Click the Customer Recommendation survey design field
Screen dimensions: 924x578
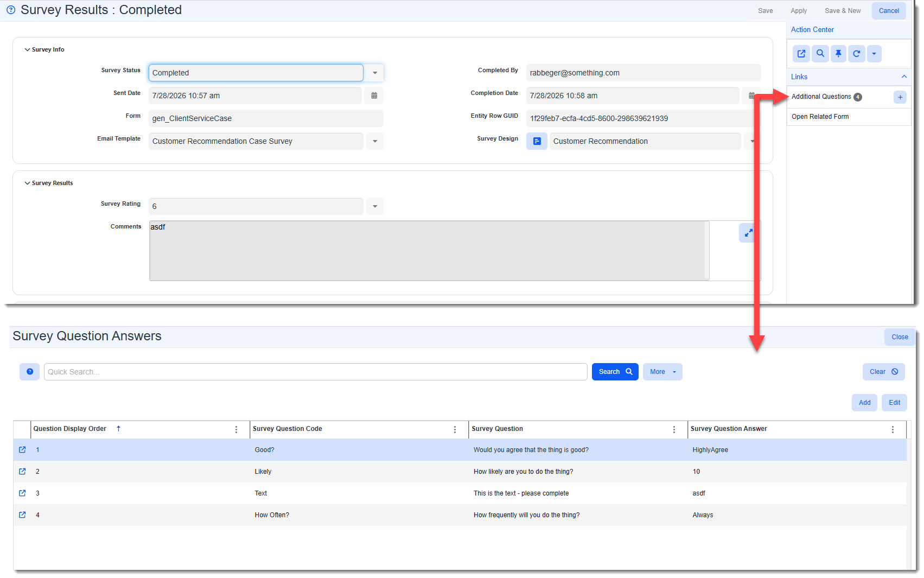pyautogui.click(x=645, y=141)
